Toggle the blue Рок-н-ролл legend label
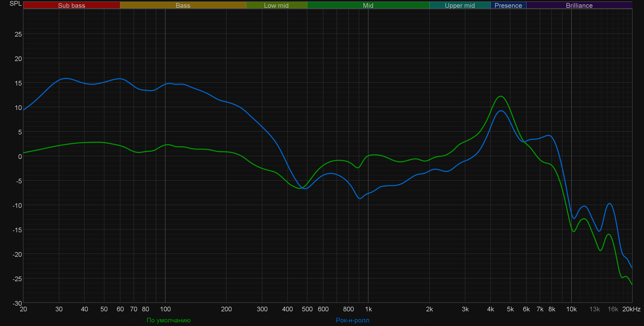 click(352, 320)
